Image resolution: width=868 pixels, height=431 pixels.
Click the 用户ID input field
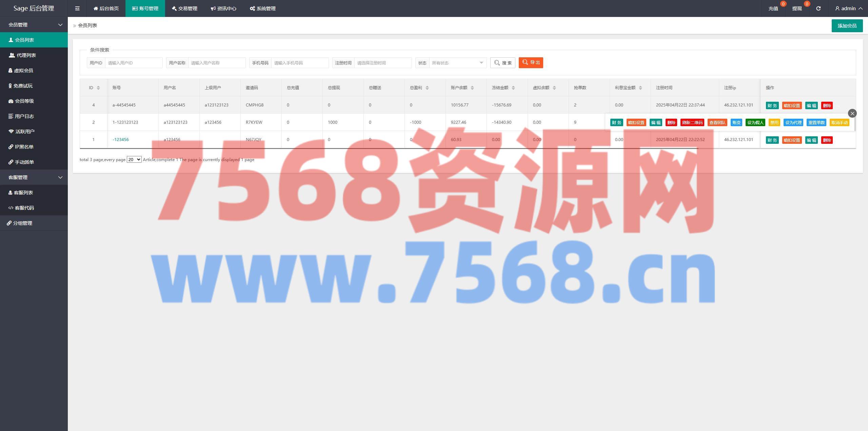134,63
